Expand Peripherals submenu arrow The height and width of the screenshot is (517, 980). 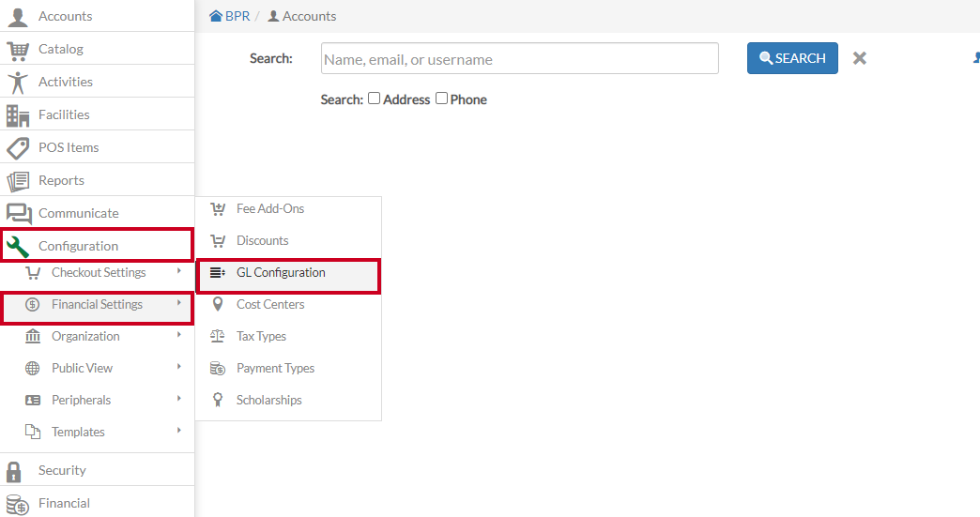pyautogui.click(x=178, y=399)
